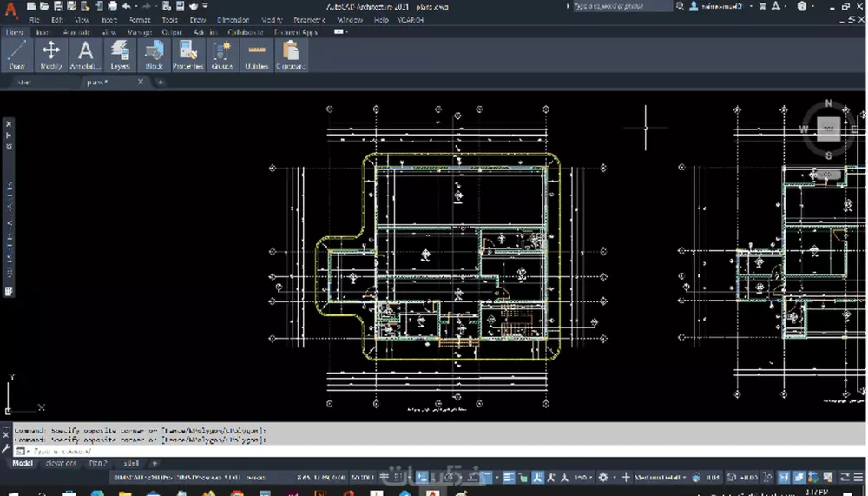Toggle the Customization menu in status bar
868x496 pixels.
[858, 478]
